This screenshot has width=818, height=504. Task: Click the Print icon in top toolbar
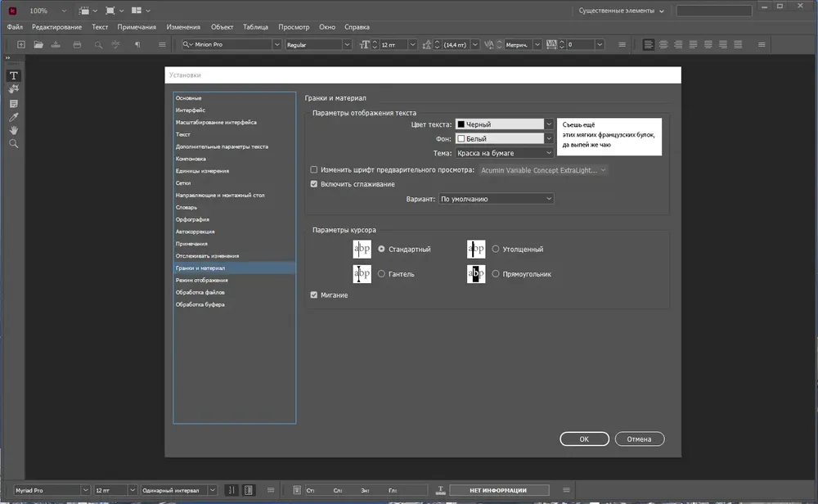(x=77, y=45)
